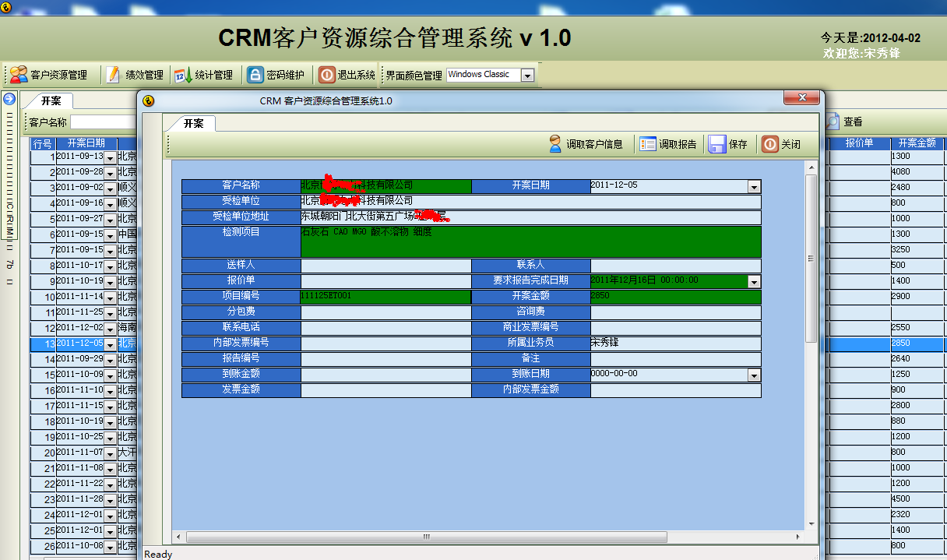Click the 调取报告 report icon
Viewport: 947px width, 560px height.
point(648,143)
